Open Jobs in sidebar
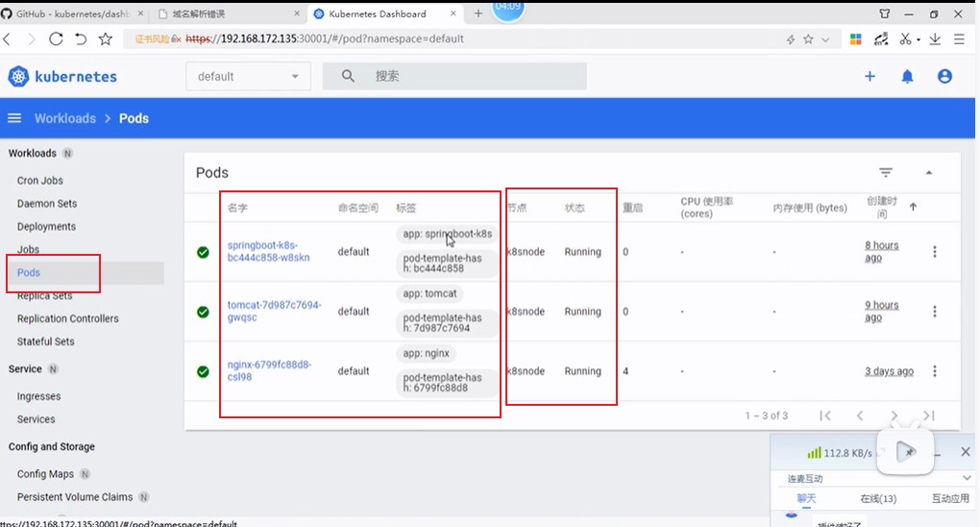The width and height of the screenshot is (980, 527). pos(28,249)
